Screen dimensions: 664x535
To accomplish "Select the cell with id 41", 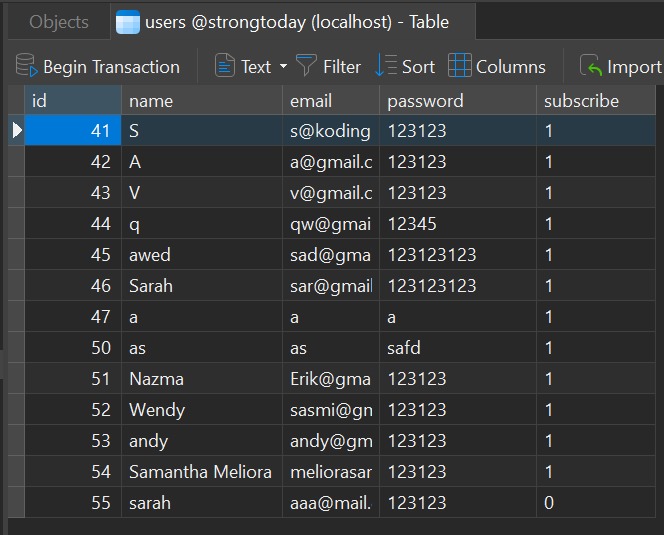I will point(73,130).
